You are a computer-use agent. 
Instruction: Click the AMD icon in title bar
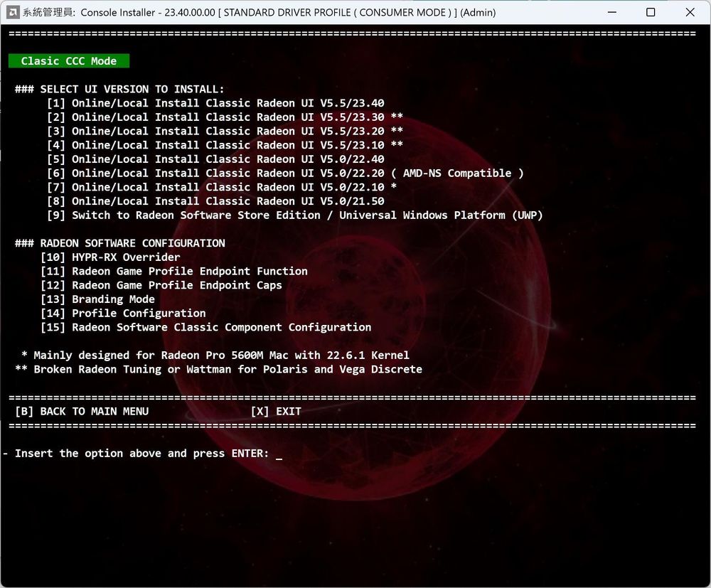[12, 12]
